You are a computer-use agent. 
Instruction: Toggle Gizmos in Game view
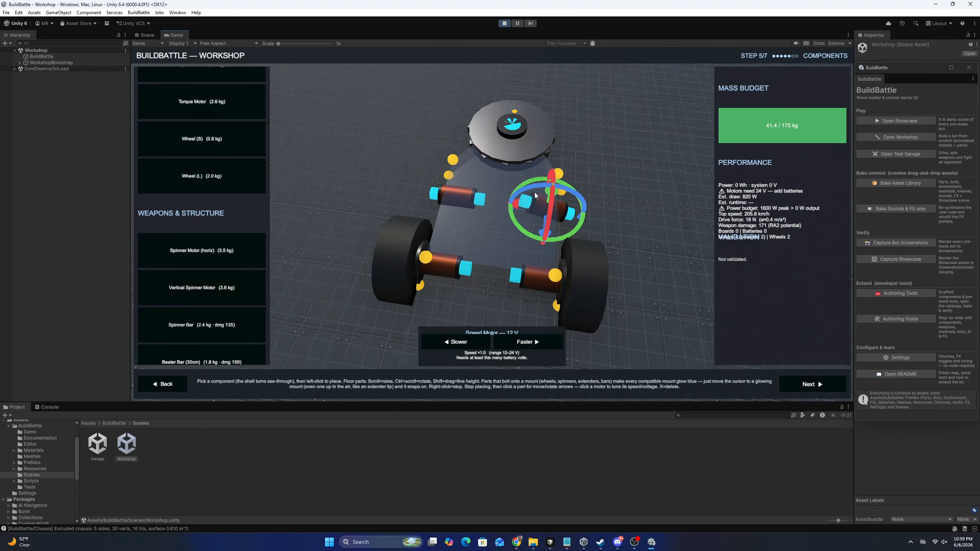[x=836, y=43]
